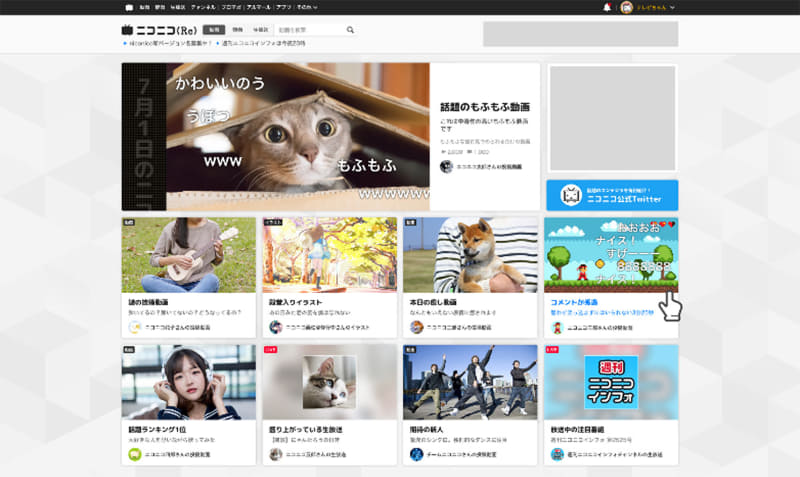Click the 盛り上がっている生放送 card title
This screenshot has width=800, height=477.
(x=306, y=430)
